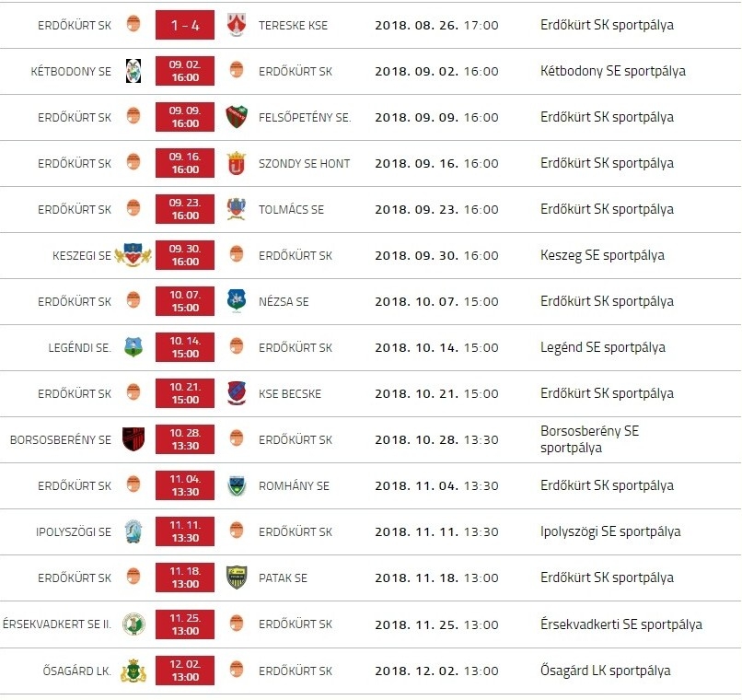Click the Felsőpetény SE shield crest

pyautogui.click(x=237, y=117)
